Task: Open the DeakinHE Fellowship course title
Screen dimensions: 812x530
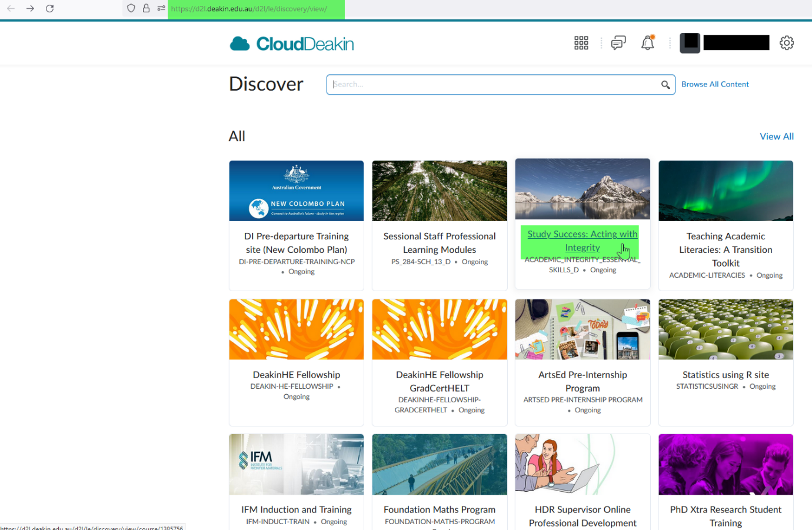Action: point(297,375)
